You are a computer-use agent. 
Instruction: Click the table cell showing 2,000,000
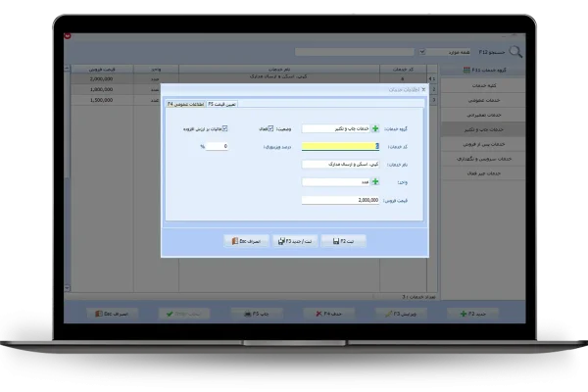coord(102,78)
